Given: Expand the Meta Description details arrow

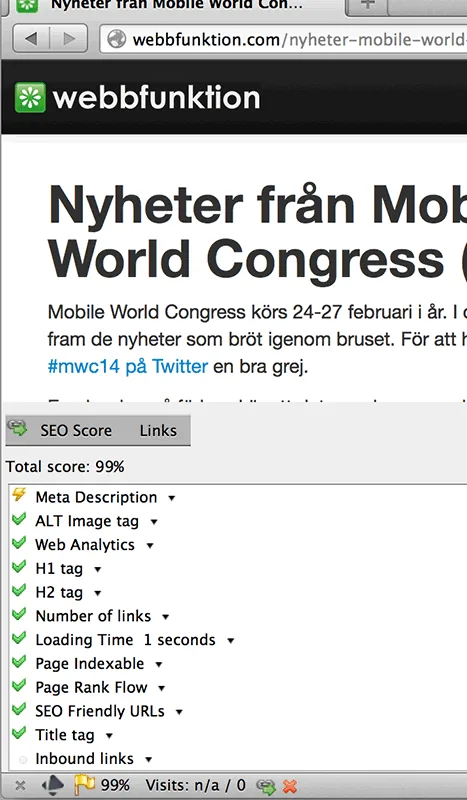Looking at the screenshot, I should [171, 498].
